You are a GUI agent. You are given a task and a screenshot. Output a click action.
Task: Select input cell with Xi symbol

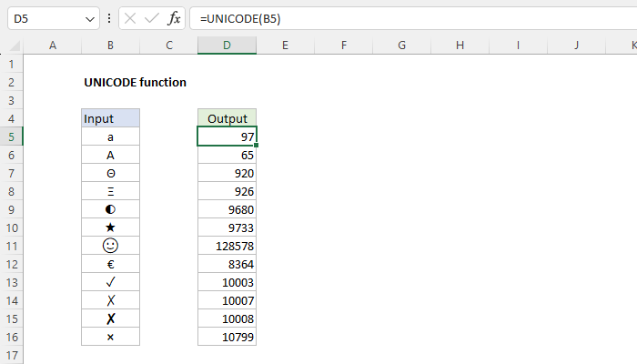110,191
